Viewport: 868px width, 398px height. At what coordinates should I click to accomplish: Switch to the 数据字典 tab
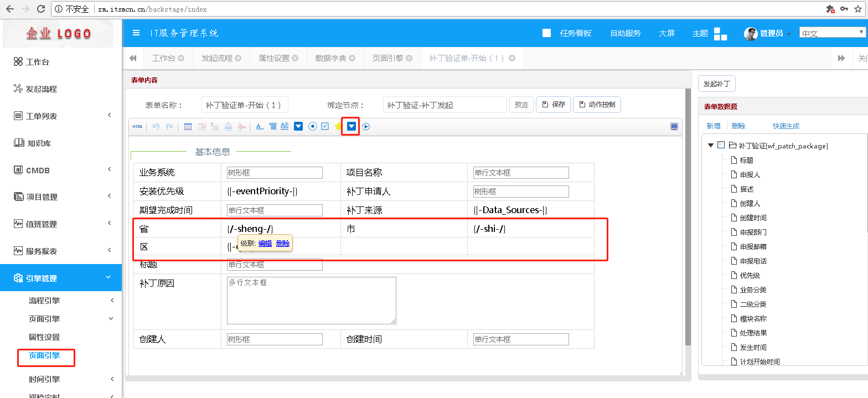click(x=330, y=58)
